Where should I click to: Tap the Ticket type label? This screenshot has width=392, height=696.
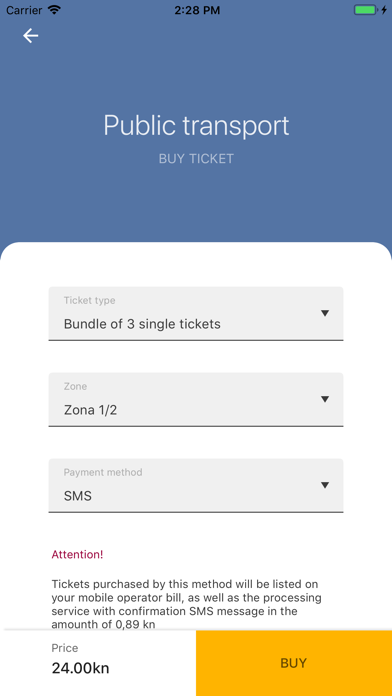(x=90, y=301)
